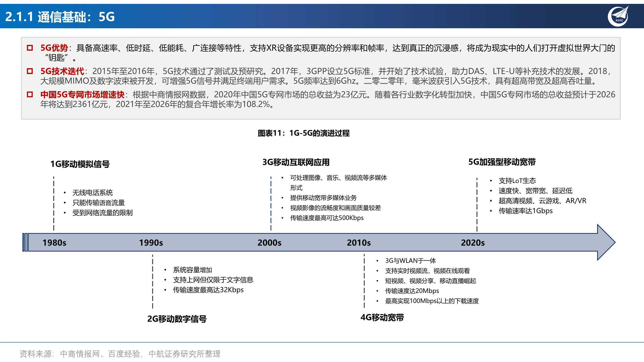
Task: Click the bullet '无线电话系统'
Action: [93, 193]
